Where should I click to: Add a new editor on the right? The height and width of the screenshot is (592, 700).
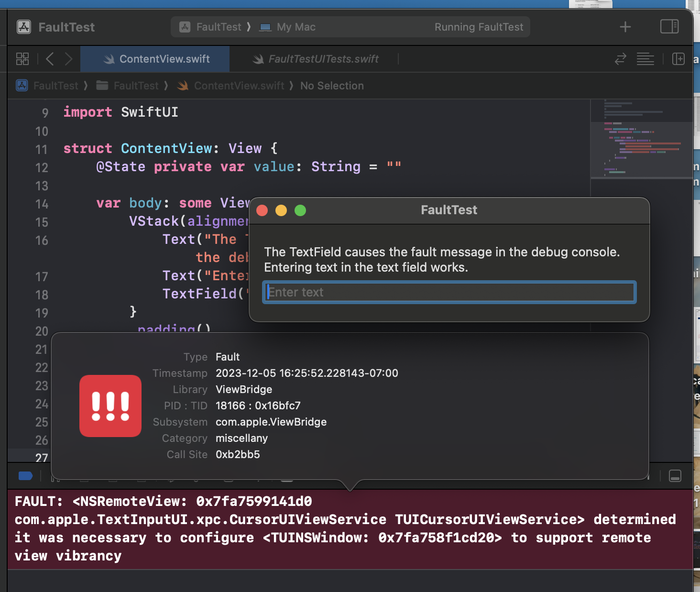tap(678, 59)
